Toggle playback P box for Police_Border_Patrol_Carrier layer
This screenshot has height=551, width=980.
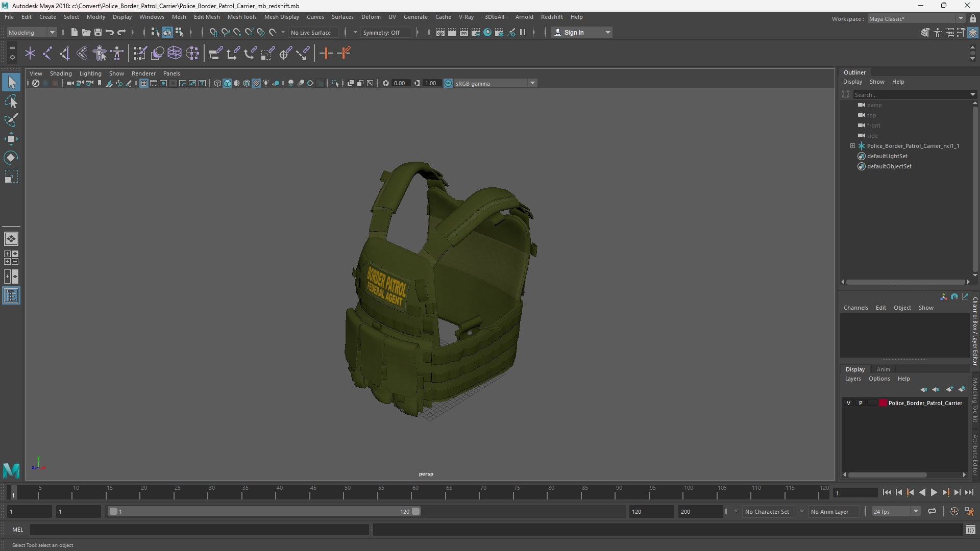861,403
